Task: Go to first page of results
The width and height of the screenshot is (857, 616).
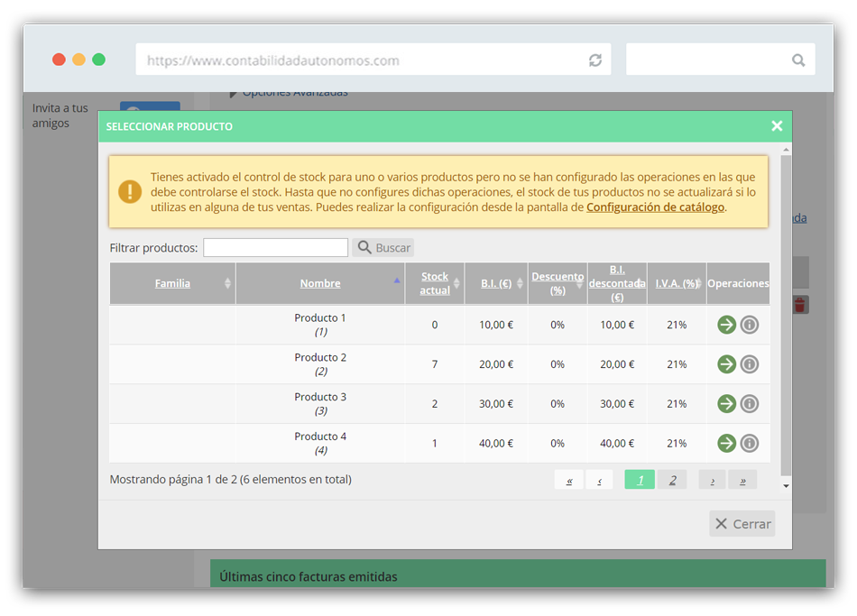Action: coord(569,480)
